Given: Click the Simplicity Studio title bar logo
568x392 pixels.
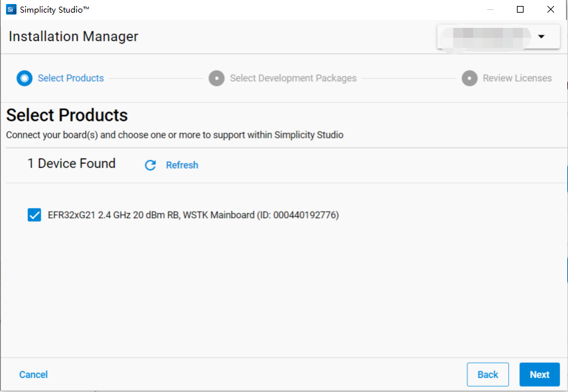Looking at the screenshot, I should click(x=11, y=9).
